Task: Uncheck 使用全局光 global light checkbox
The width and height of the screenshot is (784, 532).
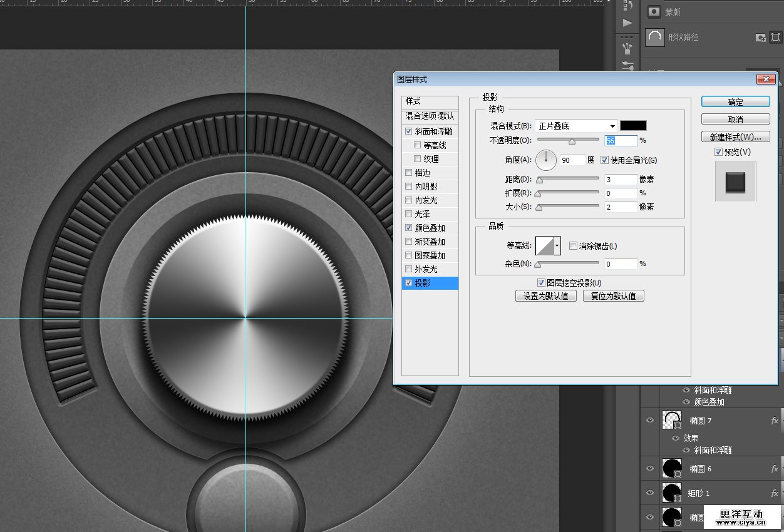Action: (x=605, y=160)
